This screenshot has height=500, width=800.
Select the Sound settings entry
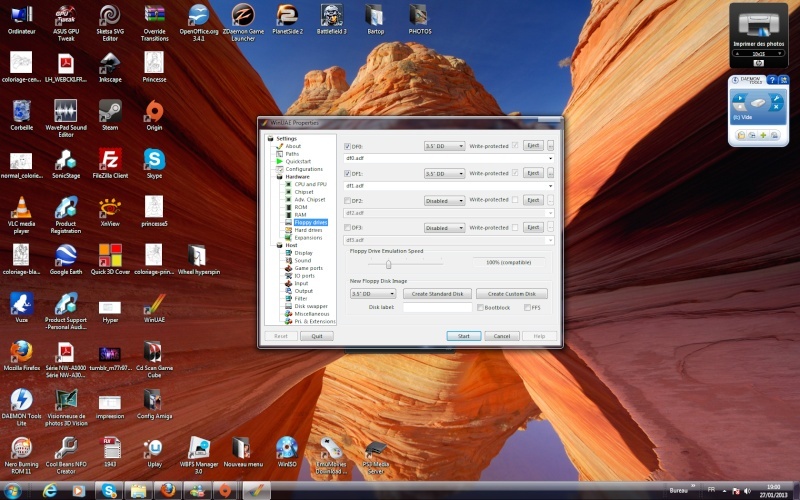tap(302, 260)
